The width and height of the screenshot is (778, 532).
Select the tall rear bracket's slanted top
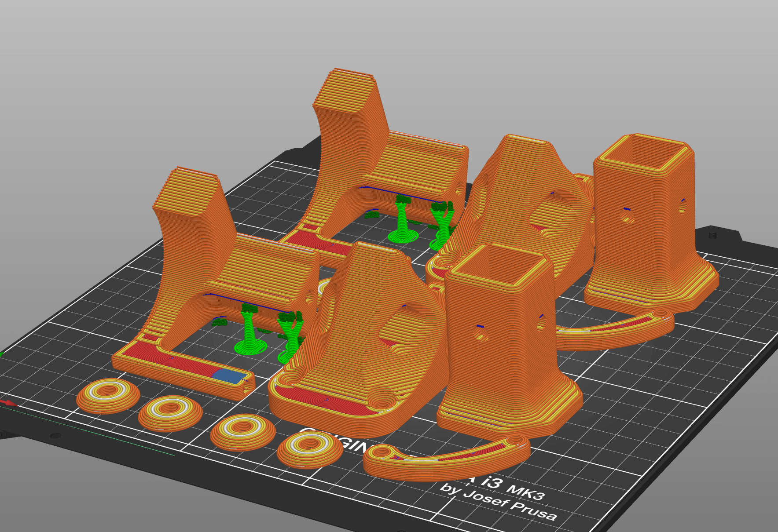[345, 91]
